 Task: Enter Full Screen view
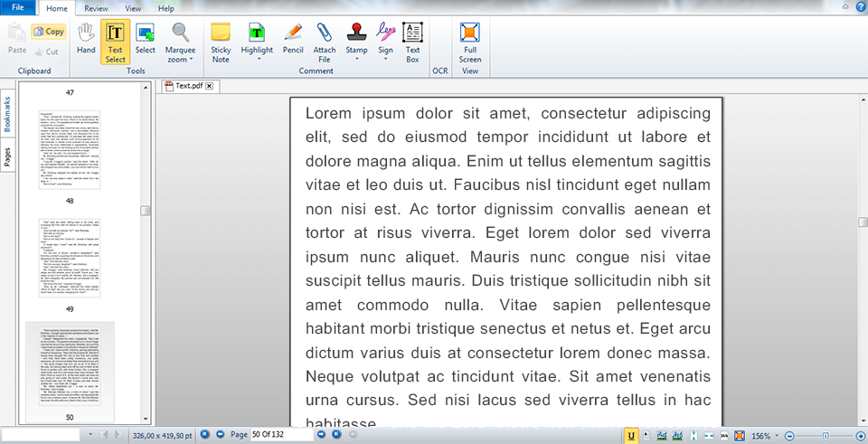[469, 41]
